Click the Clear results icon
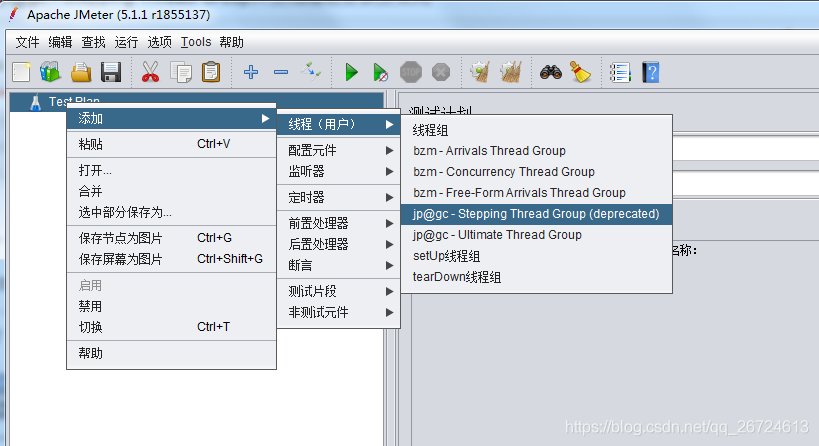This screenshot has height=446, width=819. click(480, 72)
